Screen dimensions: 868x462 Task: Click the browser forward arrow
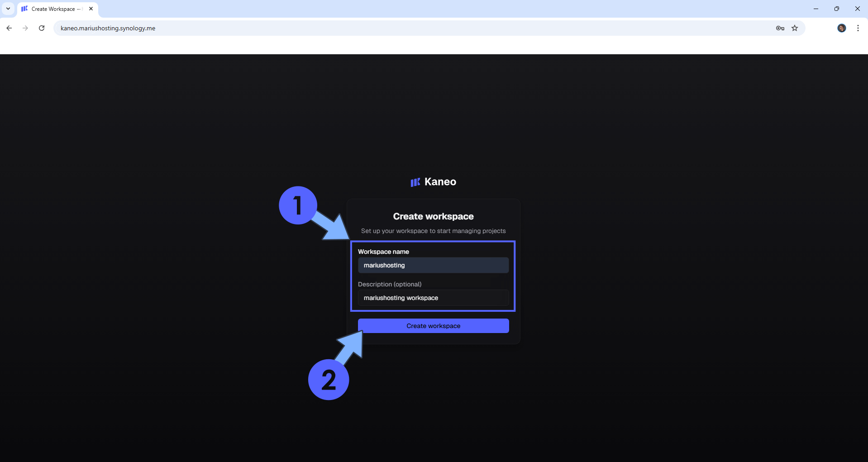point(25,28)
